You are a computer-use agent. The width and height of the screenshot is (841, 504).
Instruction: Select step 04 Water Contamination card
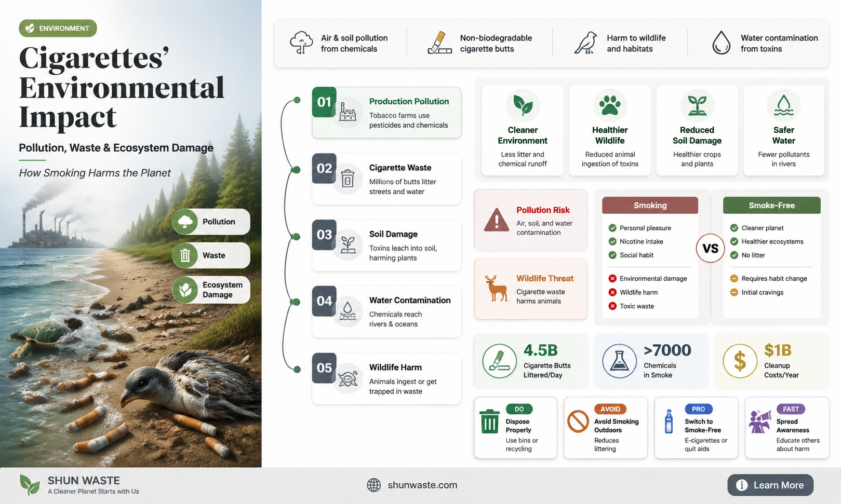pyautogui.click(x=386, y=312)
